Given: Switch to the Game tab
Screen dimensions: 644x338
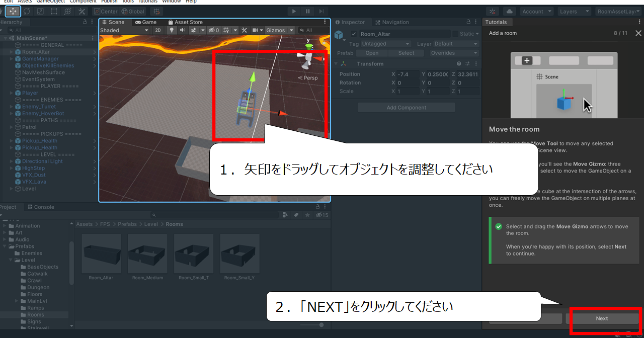Looking at the screenshot, I should (x=146, y=22).
